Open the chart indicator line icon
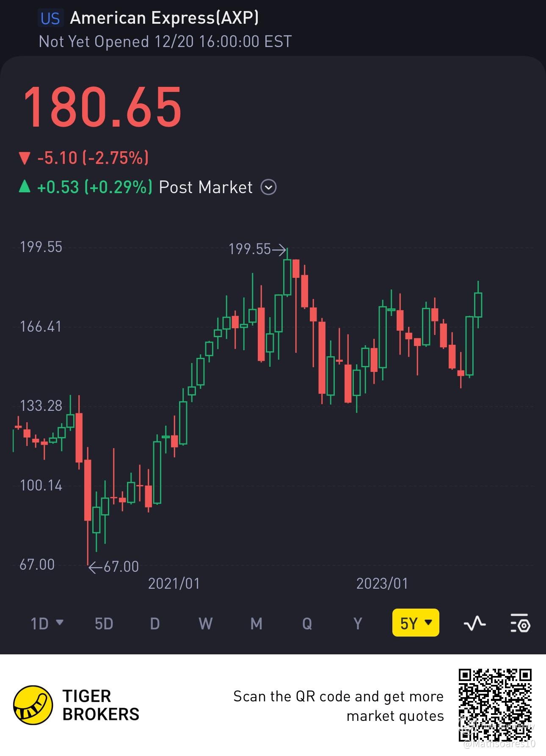 pos(474,623)
